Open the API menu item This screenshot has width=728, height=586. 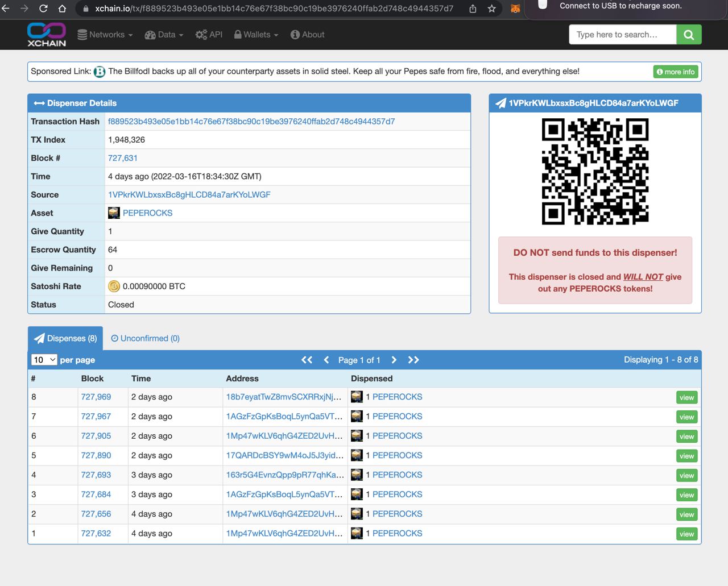pyautogui.click(x=209, y=35)
